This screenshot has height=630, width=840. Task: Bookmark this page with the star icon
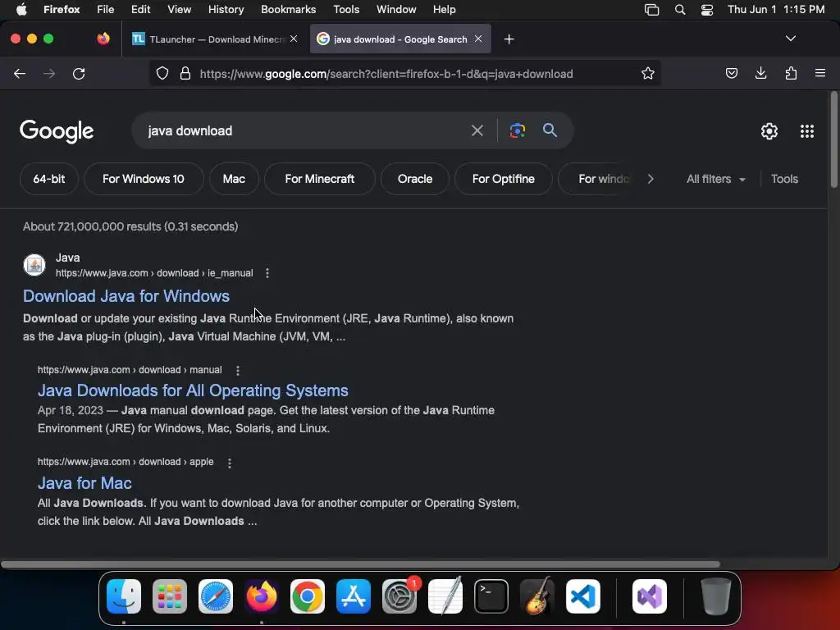pyautogui.click(x=648, y=73)
